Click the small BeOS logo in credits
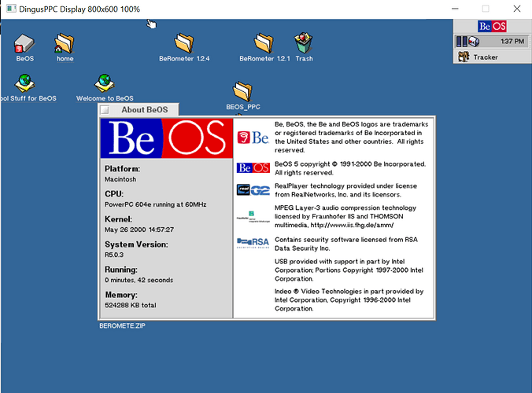The width and height of the screenshot is (532, 393). [x=253, y=167]
